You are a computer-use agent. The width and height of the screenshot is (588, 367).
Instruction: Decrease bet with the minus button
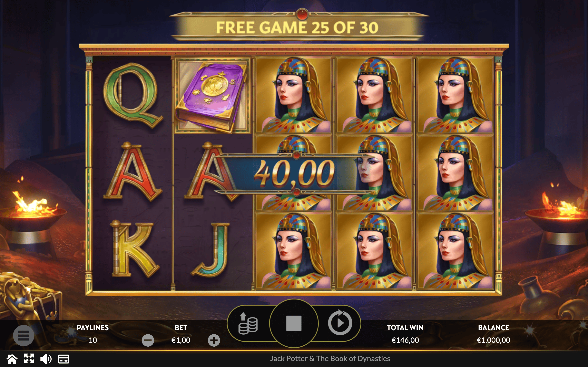(148, 340)
